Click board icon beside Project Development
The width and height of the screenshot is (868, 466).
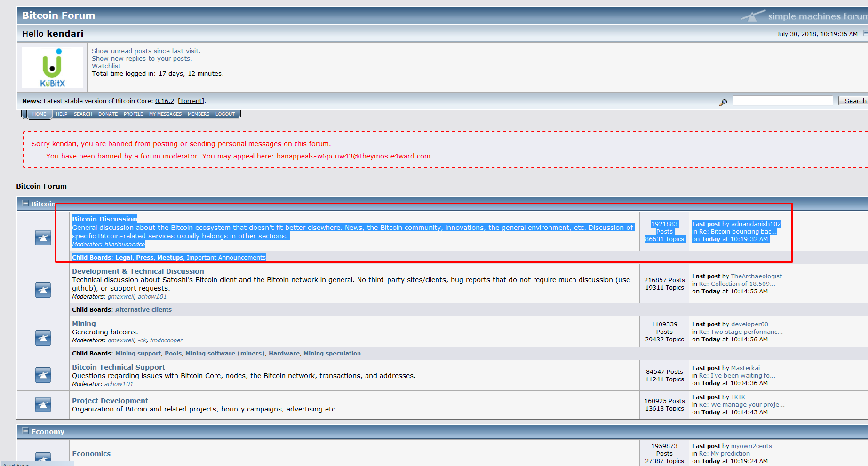(43, 404)
